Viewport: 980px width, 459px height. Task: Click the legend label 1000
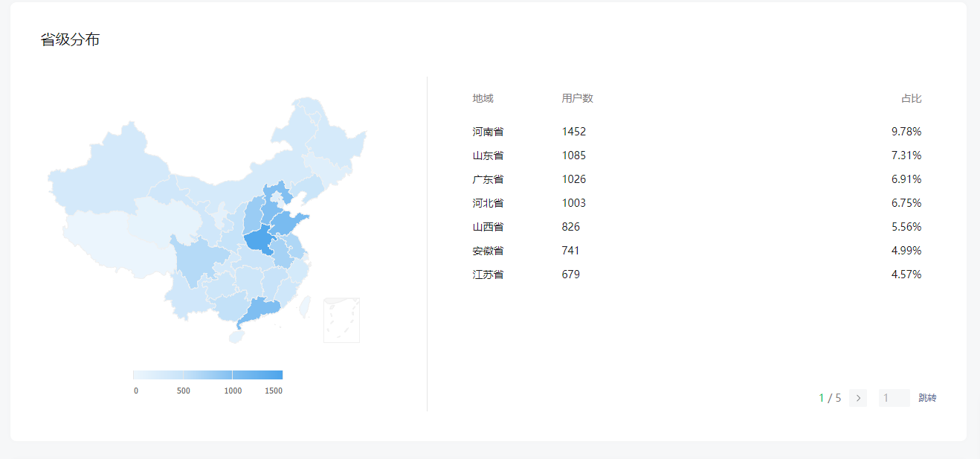(233, 391)
